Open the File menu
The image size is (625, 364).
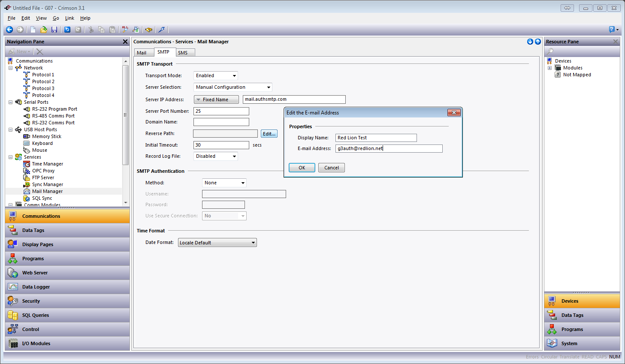[x=12, y=18]
